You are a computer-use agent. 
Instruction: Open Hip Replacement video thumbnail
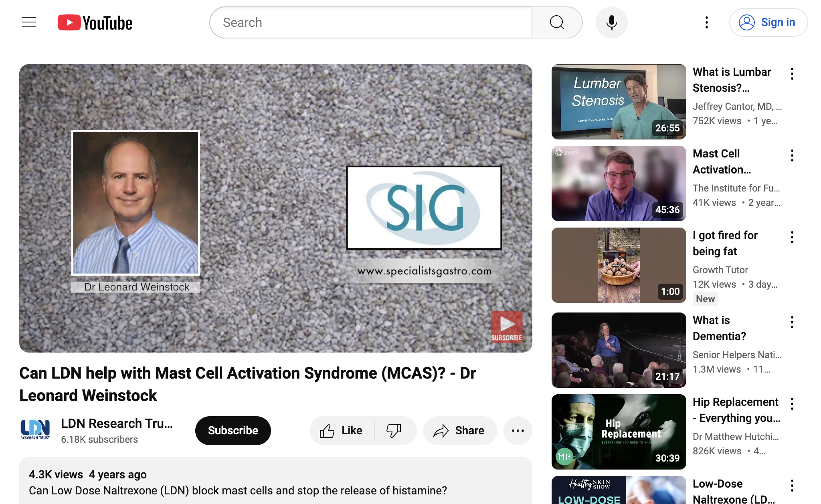(619, 432)
